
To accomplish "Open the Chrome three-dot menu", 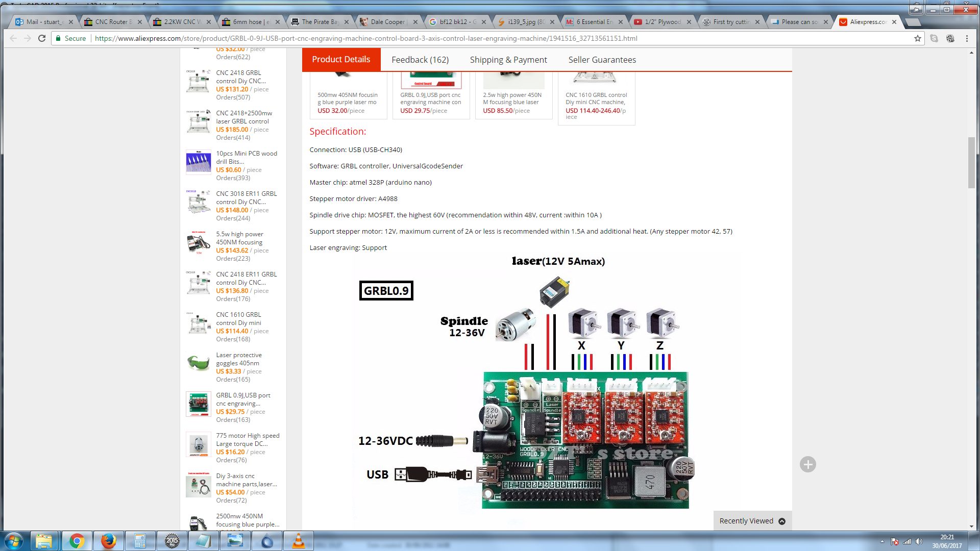I will pyautogui.click(x=967, y=38).
